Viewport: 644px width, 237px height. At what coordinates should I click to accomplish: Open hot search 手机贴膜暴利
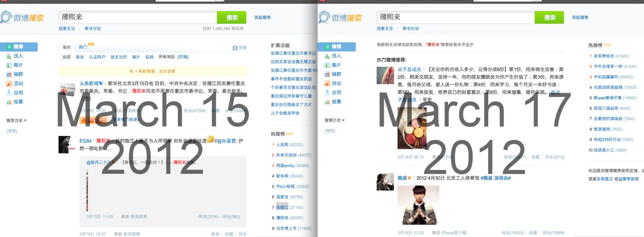pos(606,77)
